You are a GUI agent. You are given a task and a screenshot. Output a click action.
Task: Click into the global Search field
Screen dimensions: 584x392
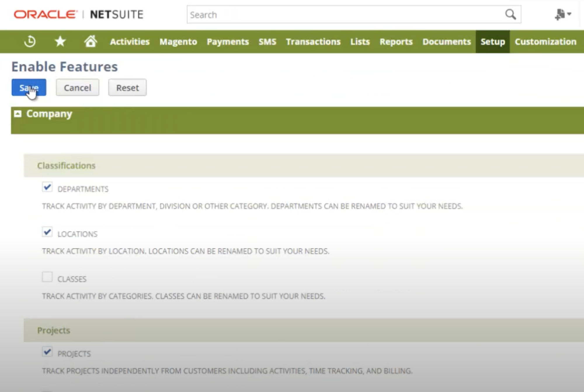[x=345, y=14]
